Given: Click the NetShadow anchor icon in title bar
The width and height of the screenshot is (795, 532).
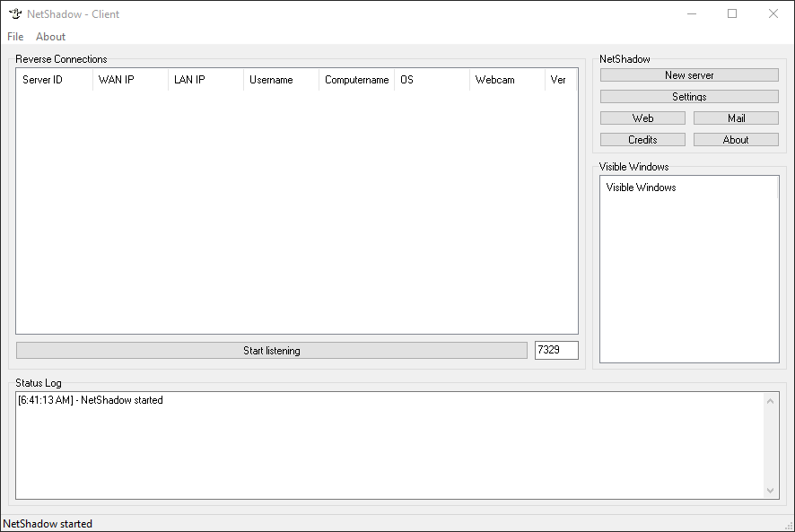Looking at the screenshot, I should click(x=14, y=13).
